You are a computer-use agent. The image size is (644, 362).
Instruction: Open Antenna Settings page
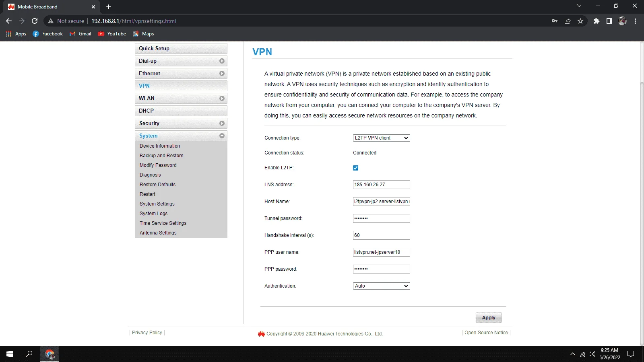click(x=158, y=233)
